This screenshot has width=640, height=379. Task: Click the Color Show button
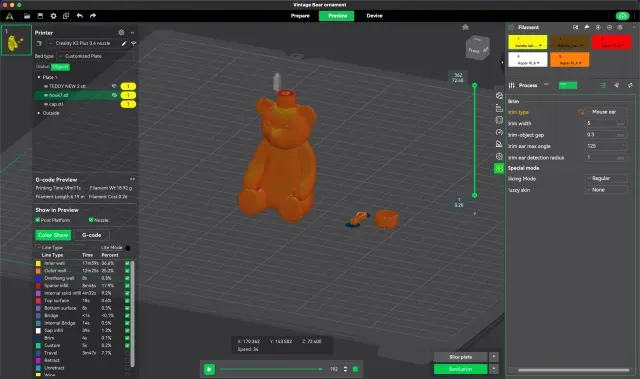[x=53, y=235]
